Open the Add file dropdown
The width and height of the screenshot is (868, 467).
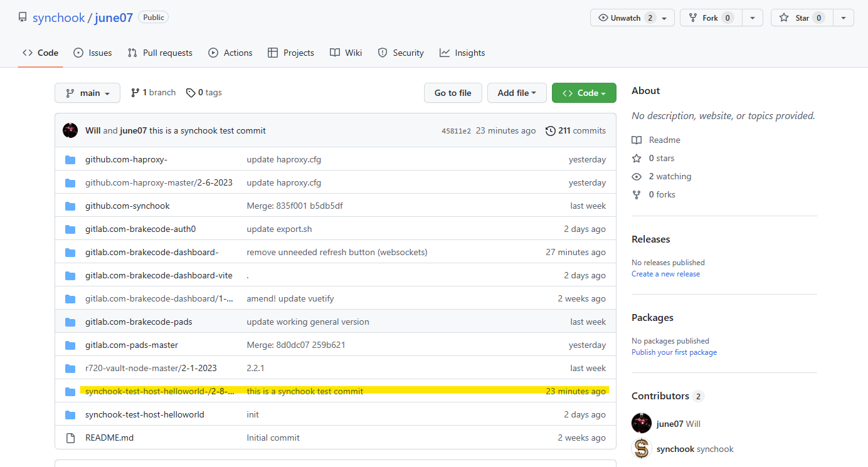(x=517, y=92)
